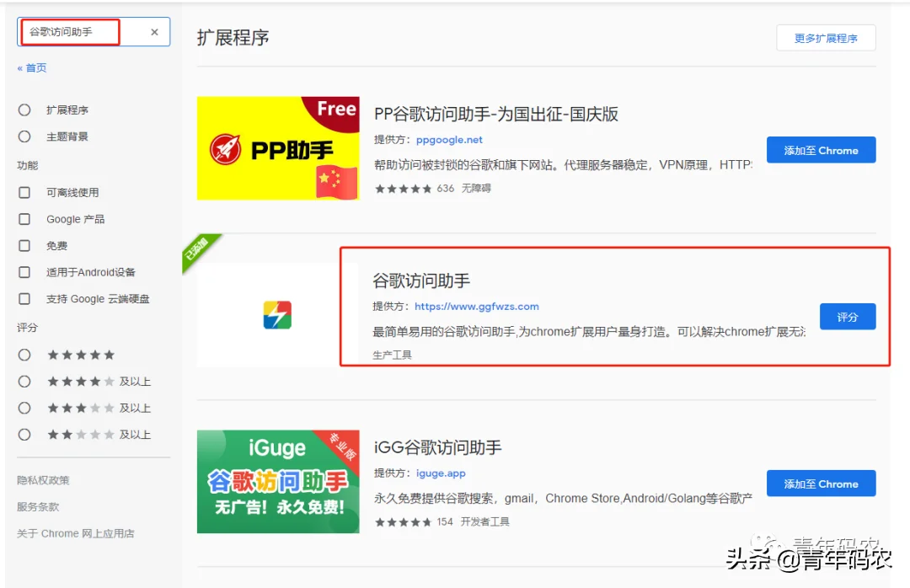Open the 谷歌访问助手 extension title
This screenshot has height=588, width=910.
(421, 281)
